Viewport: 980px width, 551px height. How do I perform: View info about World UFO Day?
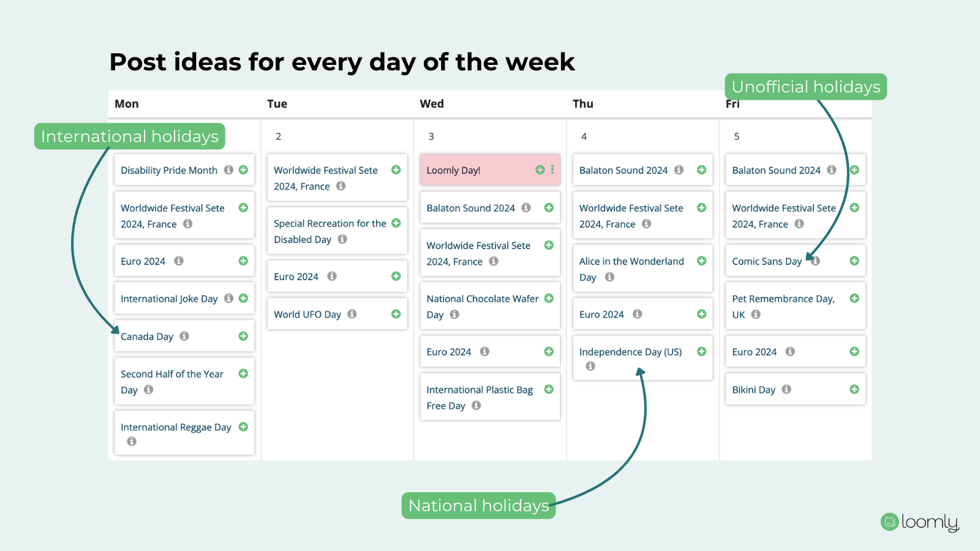click(x=352, y=314)
